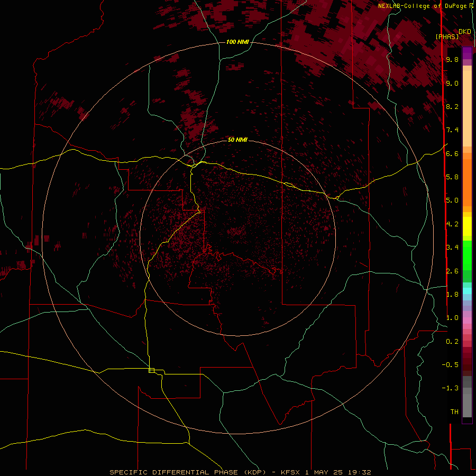Pick the pink band on color bar
Screen dimensions: 476x476
[467, 321]
